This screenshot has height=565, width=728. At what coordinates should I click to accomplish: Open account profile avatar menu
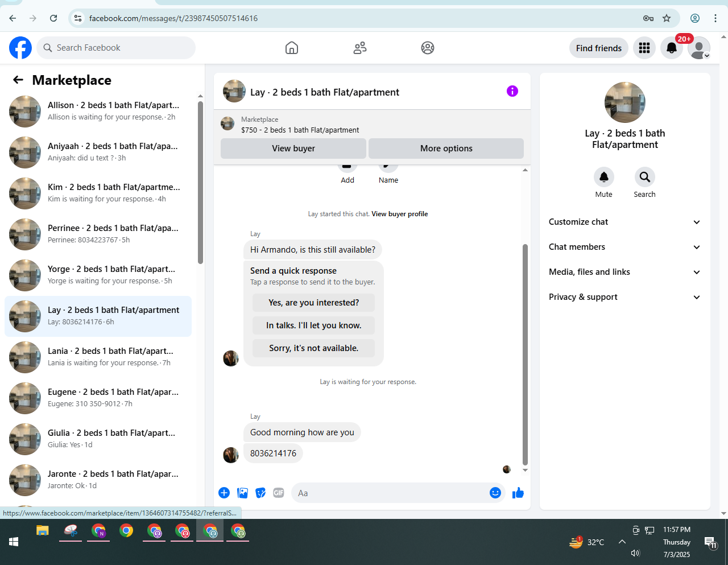(x=699, y=48)
